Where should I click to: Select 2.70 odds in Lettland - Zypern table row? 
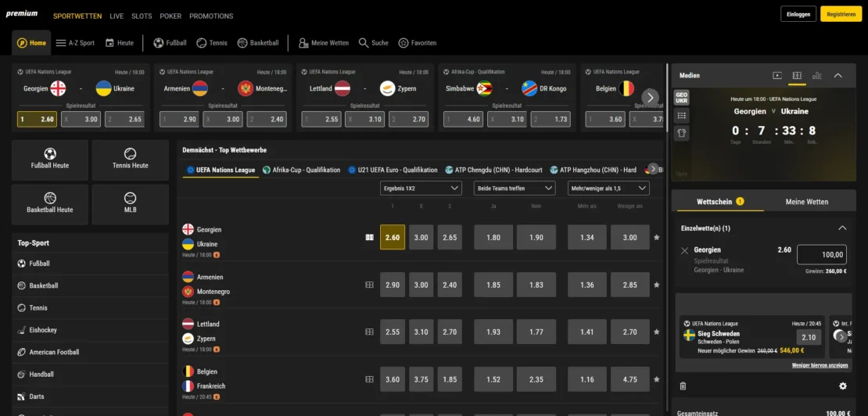pos(450,332)
